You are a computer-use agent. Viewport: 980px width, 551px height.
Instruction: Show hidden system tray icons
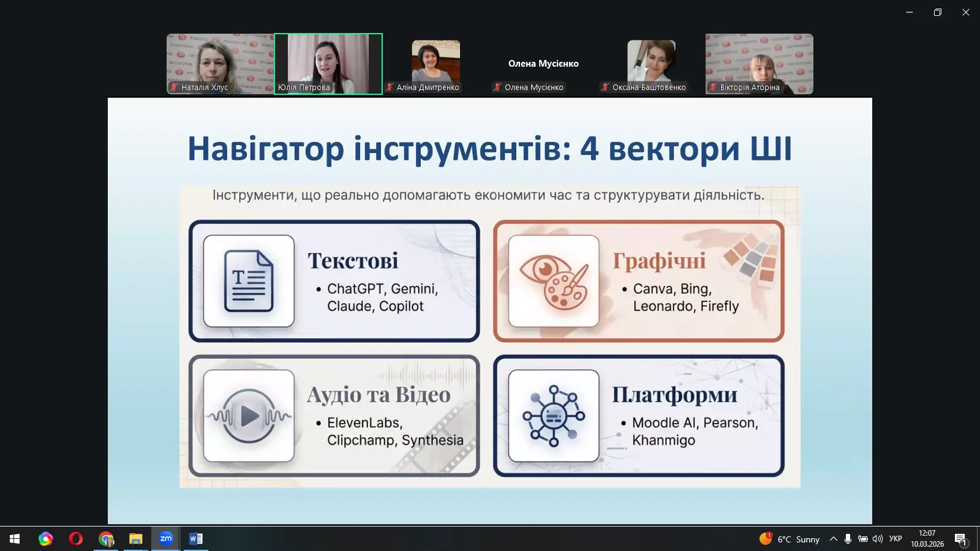point(833,539)
